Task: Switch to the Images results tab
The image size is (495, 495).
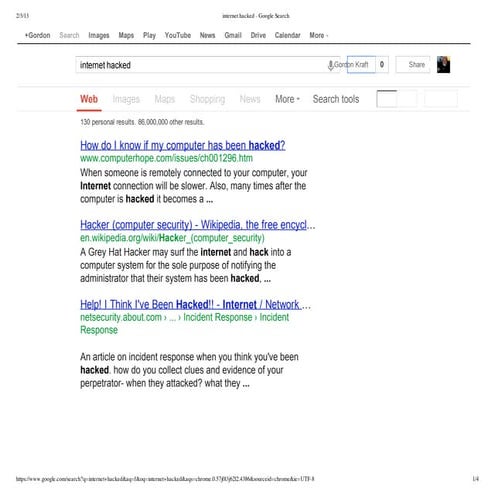Action: click(126, 99)
